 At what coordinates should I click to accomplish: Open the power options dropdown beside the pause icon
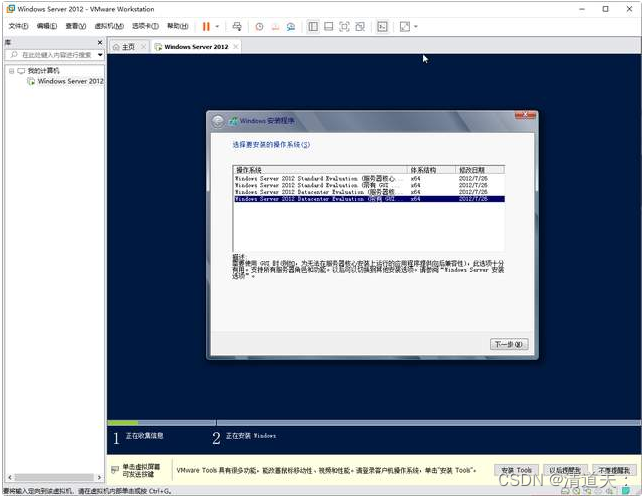[217, 27]
